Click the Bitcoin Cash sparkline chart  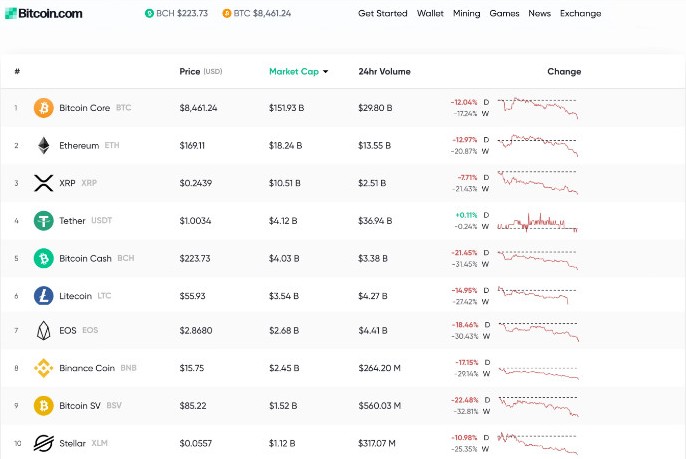click(538, 259)
